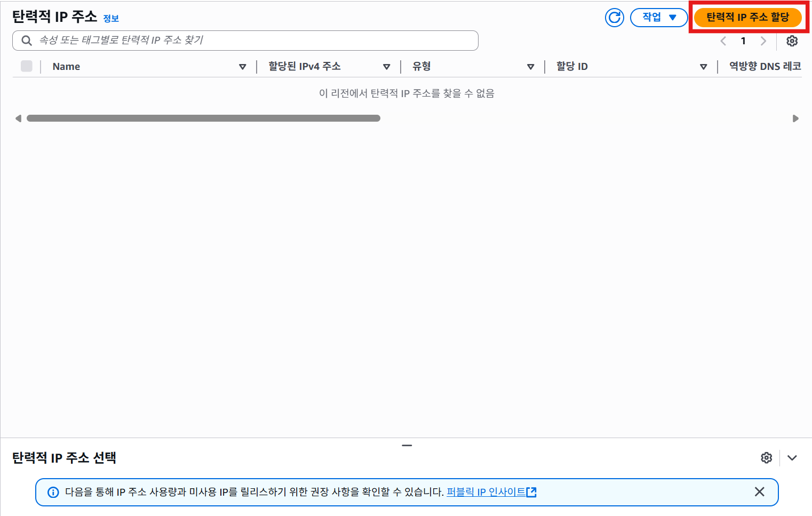Viewport: 812px width, 516px height.
Task: Select all rows checkbox in table header
Action: point(27,66)
